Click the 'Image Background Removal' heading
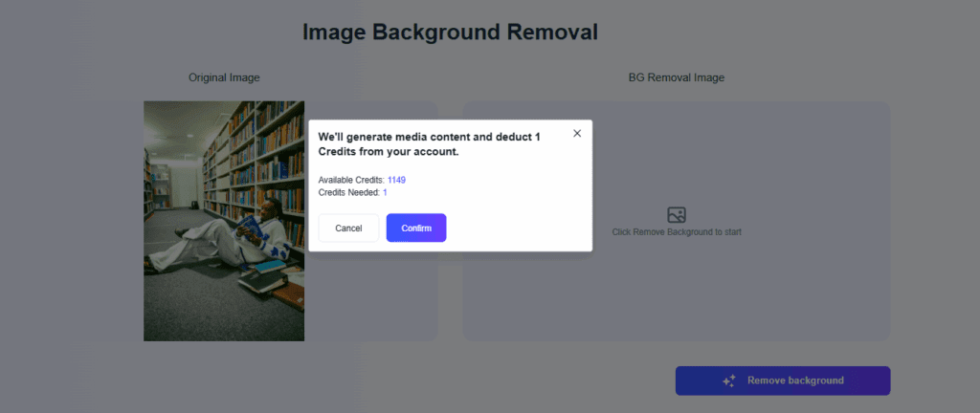This screenshot has width=980, height=413. click(450, 32)
